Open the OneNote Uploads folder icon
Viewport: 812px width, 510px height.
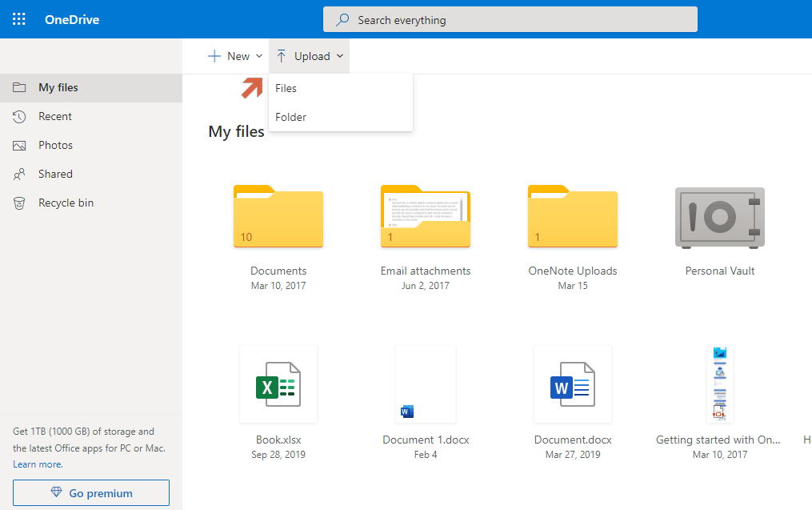[573, 216]
